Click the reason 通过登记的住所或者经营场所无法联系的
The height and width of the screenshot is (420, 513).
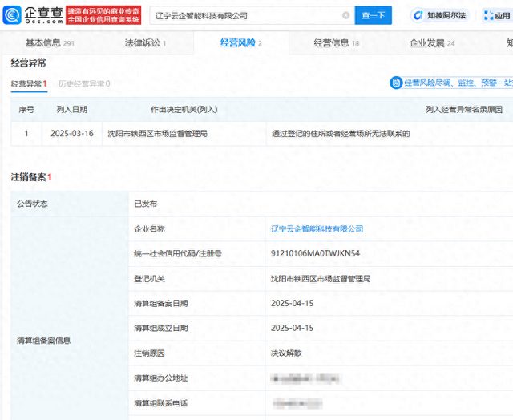341,134
